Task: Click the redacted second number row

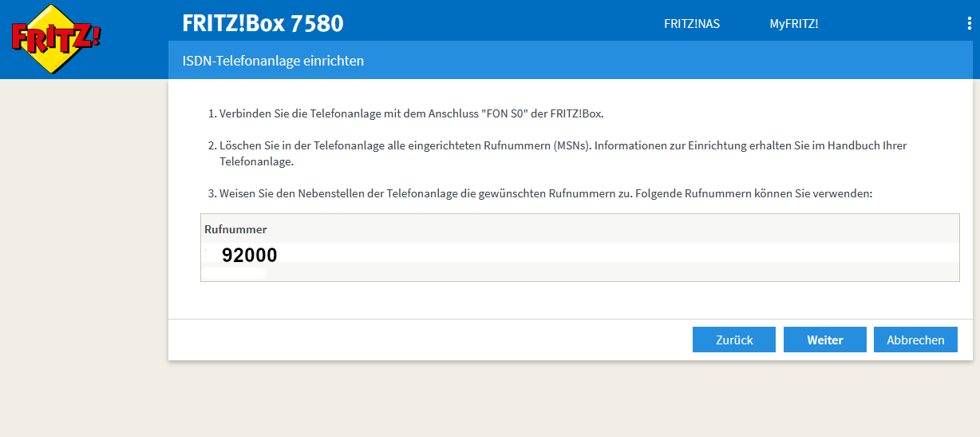Action: (x=233, y=273)
